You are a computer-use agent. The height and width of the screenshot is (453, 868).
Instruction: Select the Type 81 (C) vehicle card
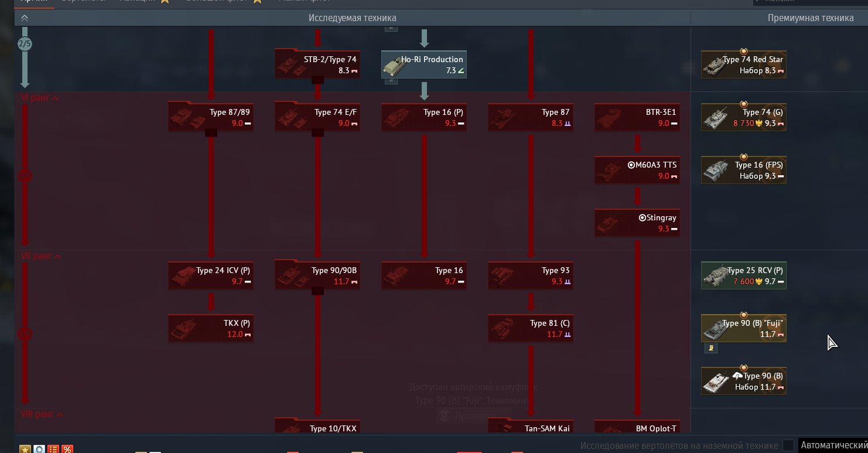[x=531, y=328]
